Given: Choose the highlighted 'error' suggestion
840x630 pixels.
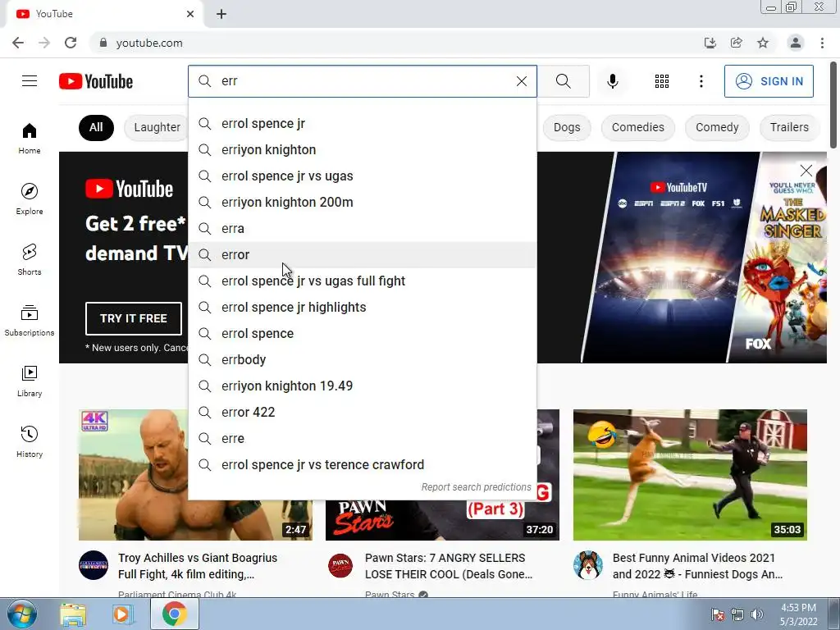Looking at the screenshot, I should (362, 254).
